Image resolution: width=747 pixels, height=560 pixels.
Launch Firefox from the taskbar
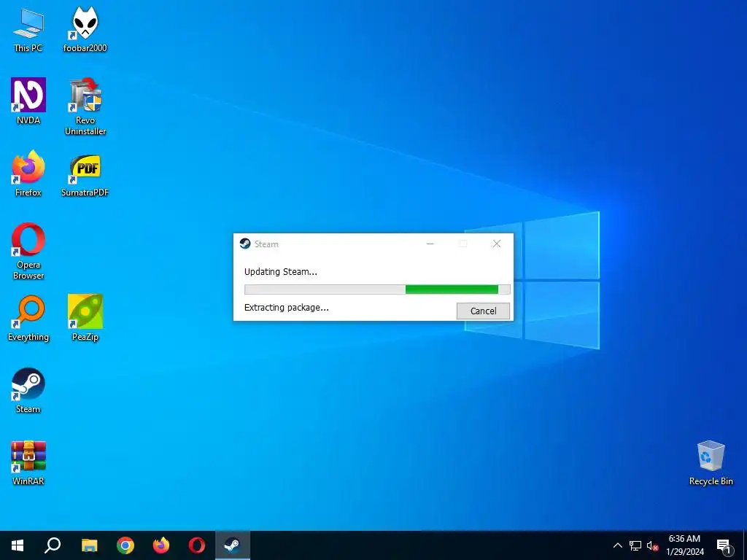[x=161, y=545]
